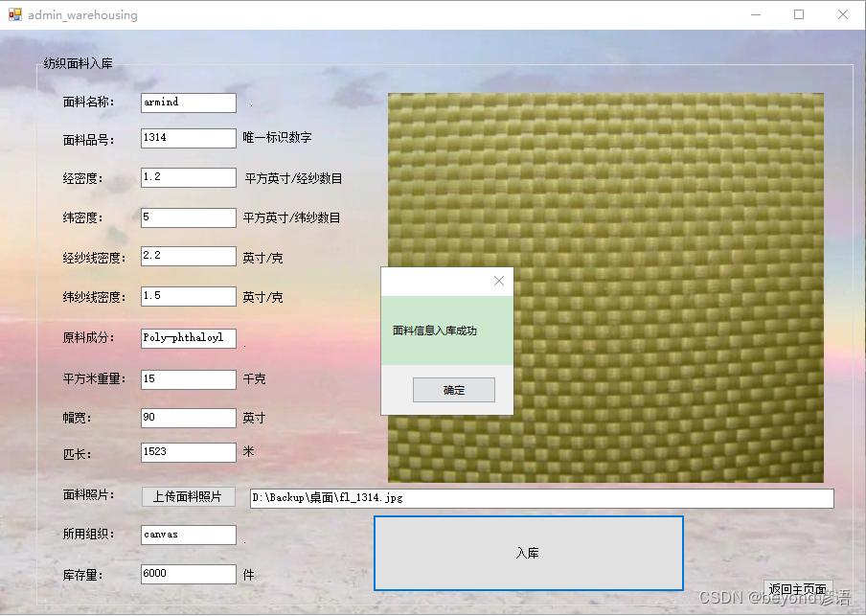Click the 面料名称 field containing armind
This screenshot has height=616, width=866.
(188, 103)
